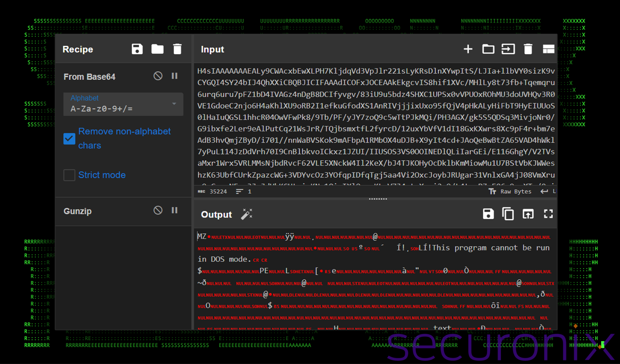620x364 pixels.
Task: Add a new input tab
Action: pyautogui.click(x=468, y=49)
